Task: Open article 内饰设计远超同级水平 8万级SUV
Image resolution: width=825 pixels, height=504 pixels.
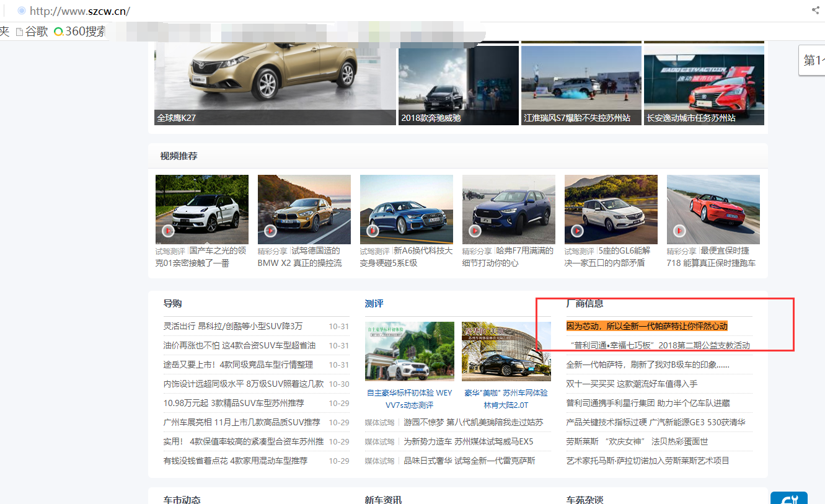Action: (244, 384)
